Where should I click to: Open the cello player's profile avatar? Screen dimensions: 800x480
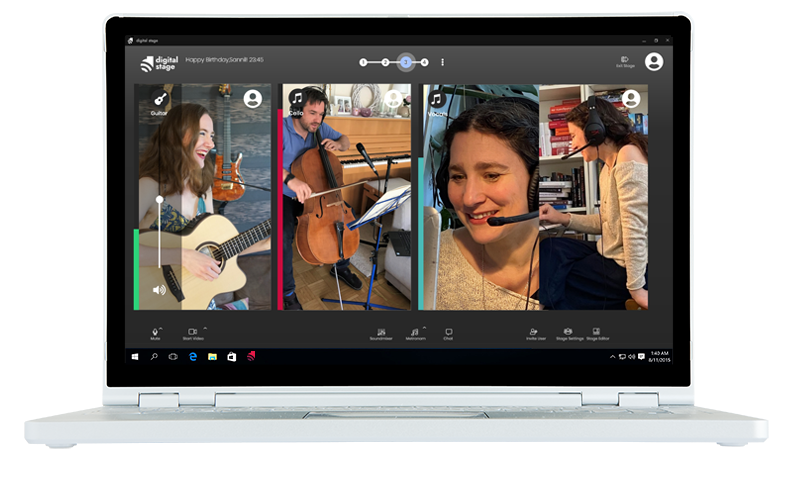point(393,98)
